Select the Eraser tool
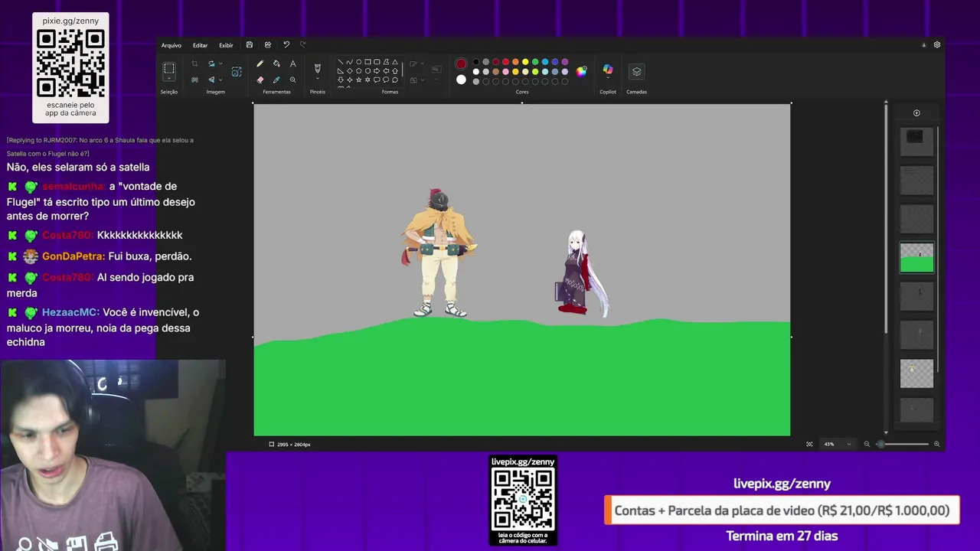980x551 pixels. click(x=260, y=80)
